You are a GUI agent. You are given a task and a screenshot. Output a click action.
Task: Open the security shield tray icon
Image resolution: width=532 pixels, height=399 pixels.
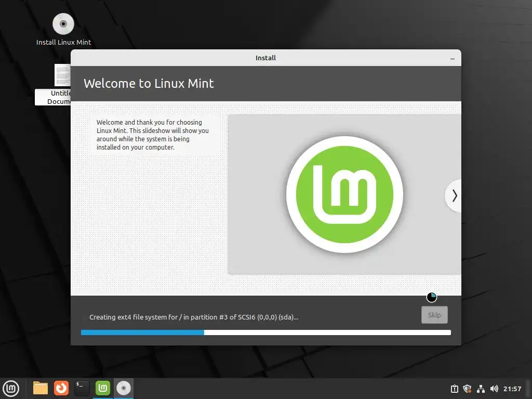467,389
